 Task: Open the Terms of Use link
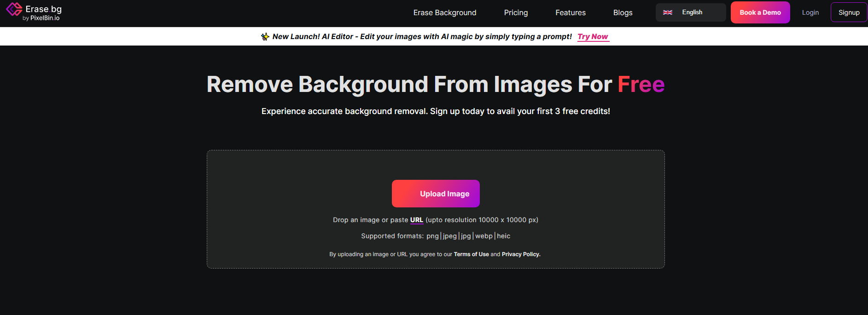471,254
